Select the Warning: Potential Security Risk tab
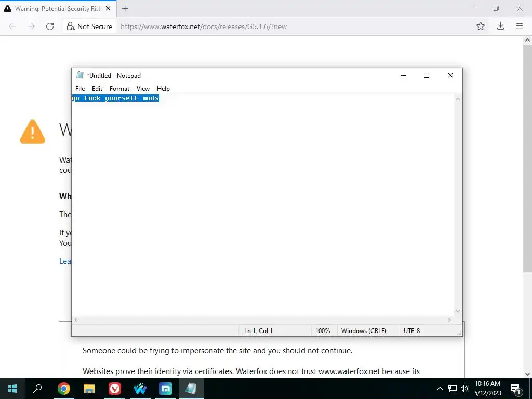This screenshot has height=399, width=532. point(58,9)
